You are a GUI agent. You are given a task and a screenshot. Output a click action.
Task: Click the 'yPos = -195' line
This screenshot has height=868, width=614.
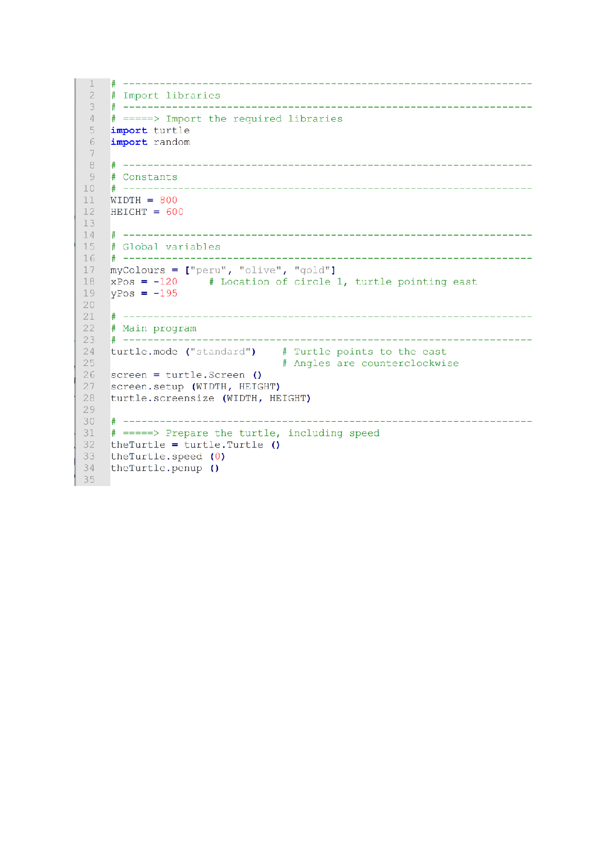pos(144,293)
